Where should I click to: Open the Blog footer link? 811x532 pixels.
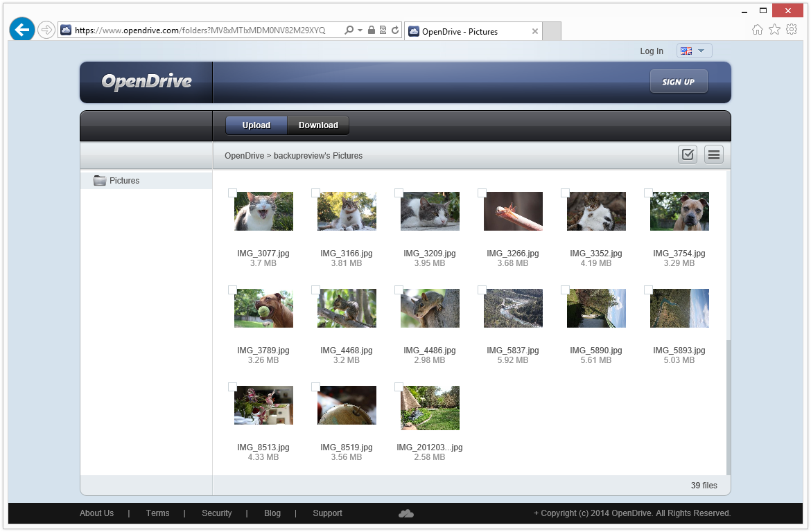click(272, 513)
